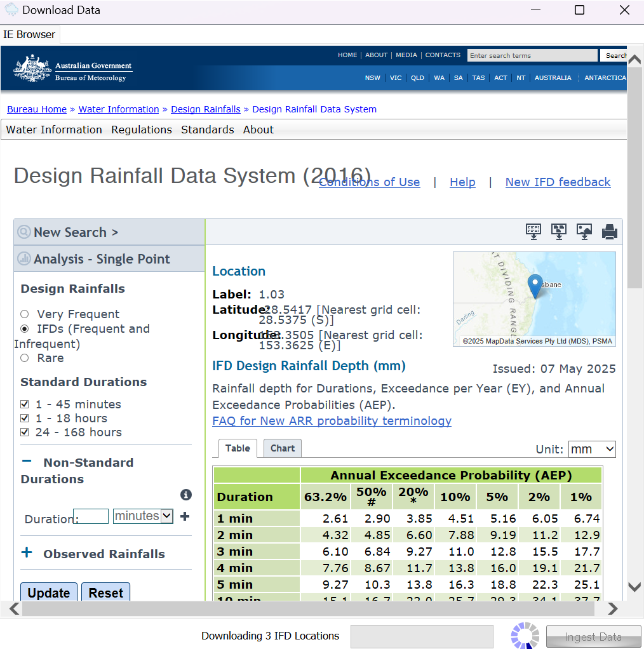Viewport: 644px width, 649px height.
Task: Open the print page icon
Action: tap(610, 232)
